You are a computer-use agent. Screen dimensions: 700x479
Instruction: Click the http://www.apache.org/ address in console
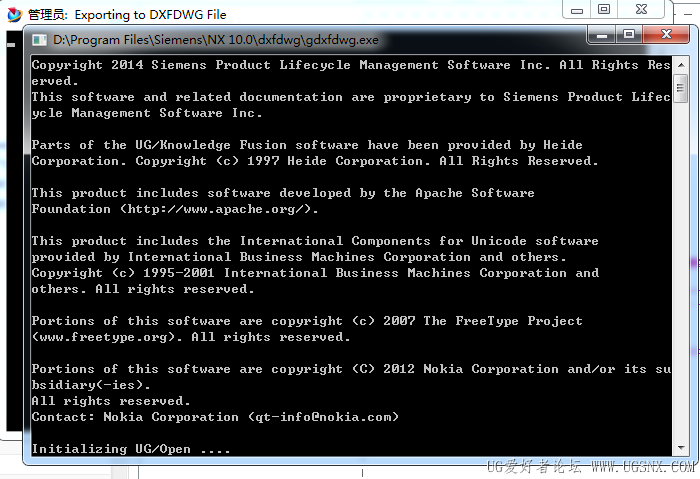218,209
